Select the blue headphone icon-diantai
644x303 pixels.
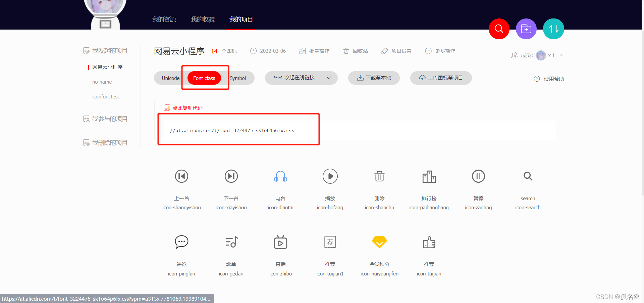pyautogui.click(x=280, y=176)
